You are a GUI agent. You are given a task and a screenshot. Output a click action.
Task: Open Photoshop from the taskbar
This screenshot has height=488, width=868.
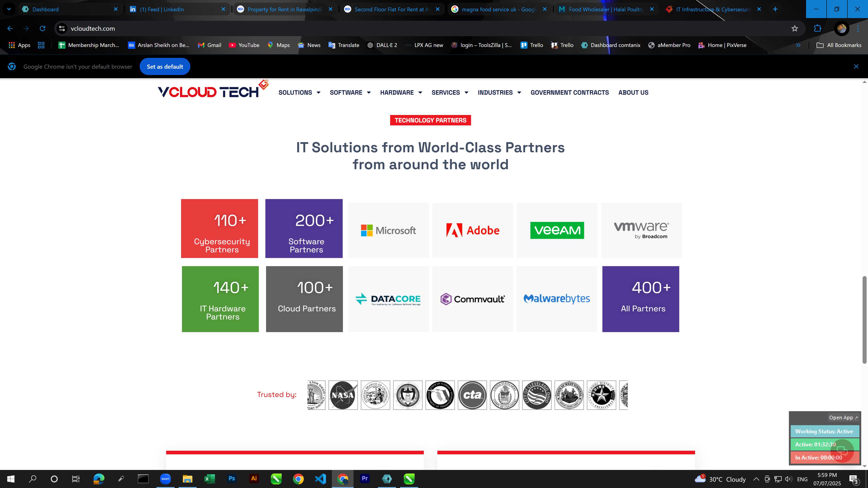[232, 479]
